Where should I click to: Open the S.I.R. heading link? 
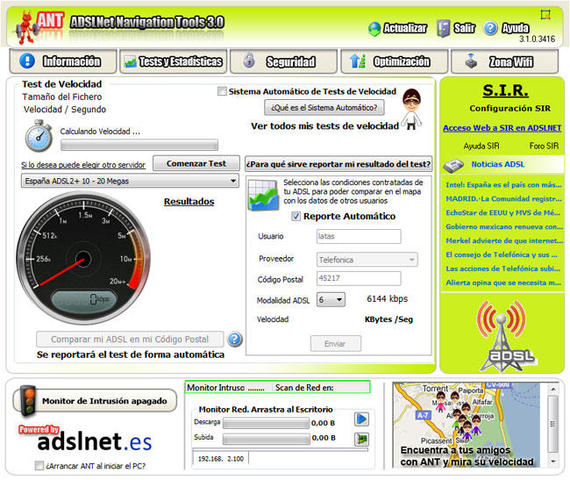[505, 91]
